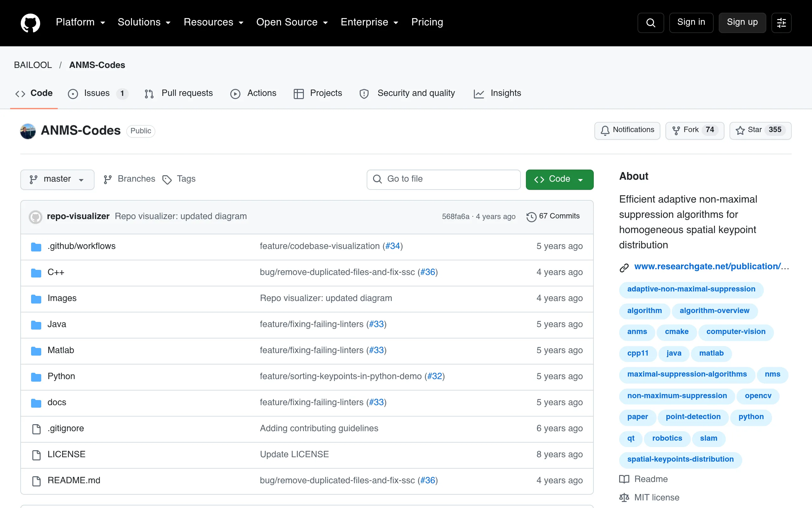
Task: Fork the ANMS-Codes repository
Action: [695, 130]
